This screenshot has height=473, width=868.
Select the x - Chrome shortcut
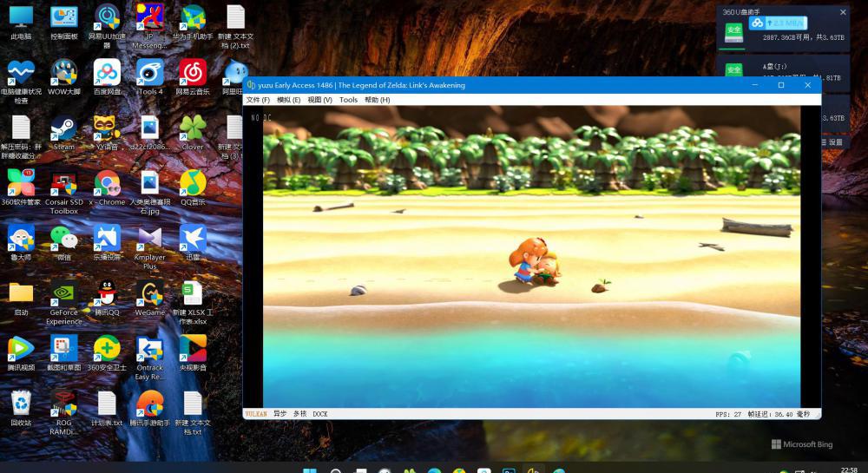point(107,187)
